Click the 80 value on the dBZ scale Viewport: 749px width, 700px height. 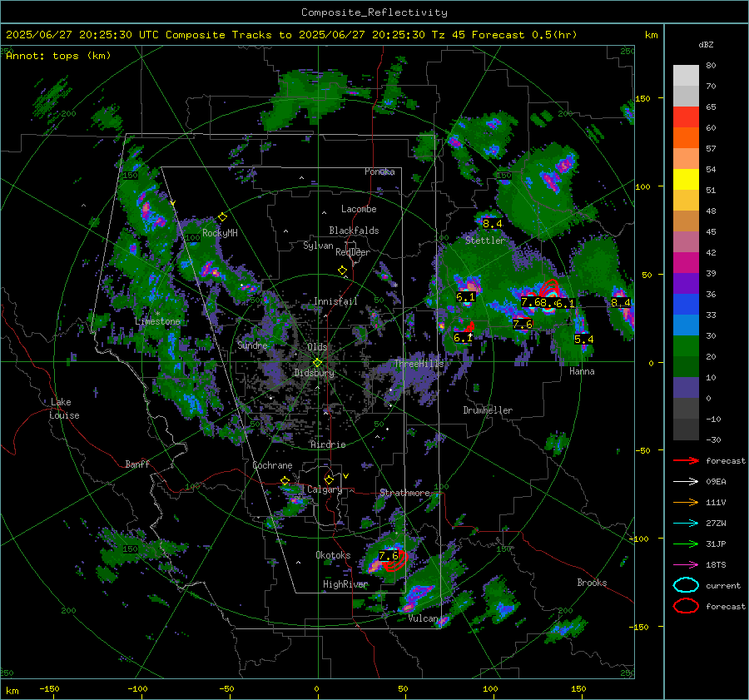click(x=711, y=66)
